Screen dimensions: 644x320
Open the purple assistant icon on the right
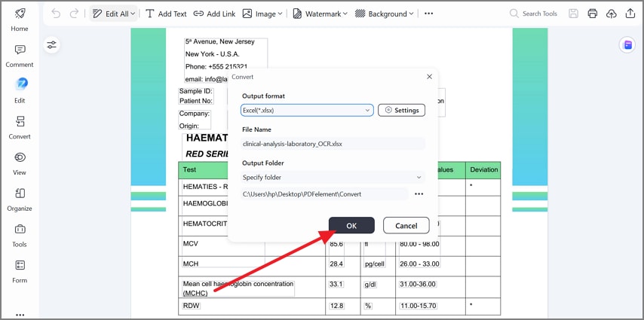[x=627, y=45]
